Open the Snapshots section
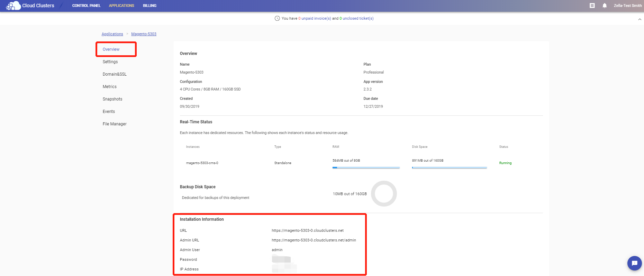Image resolution: width=644 pixels, height=276 pixels. (112, 99)
